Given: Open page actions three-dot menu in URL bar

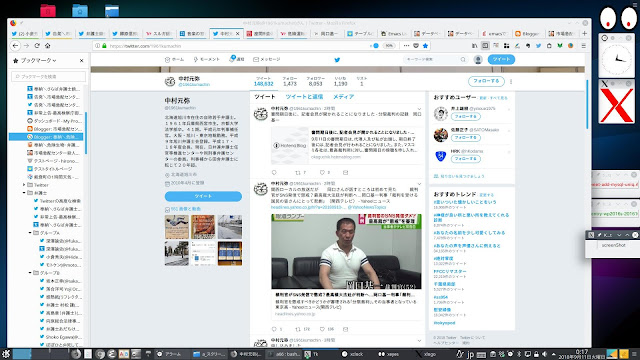Looking at the screenshot, I should [x=406, y=46].
